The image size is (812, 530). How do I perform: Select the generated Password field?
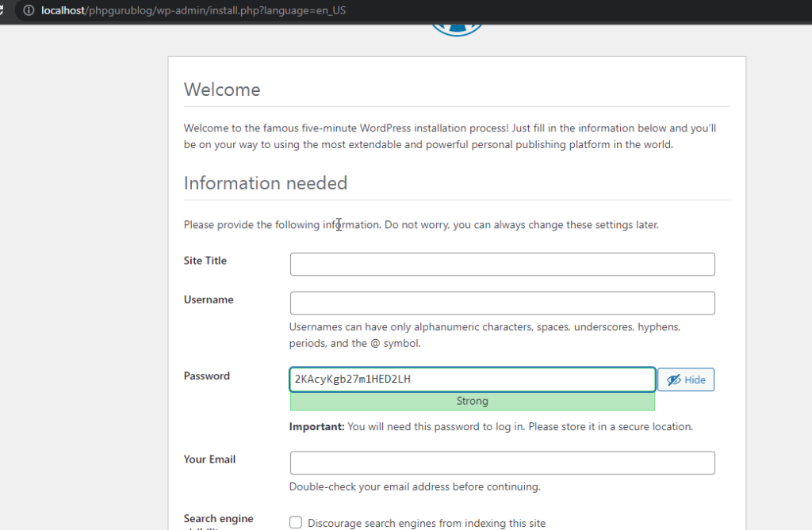473,379
